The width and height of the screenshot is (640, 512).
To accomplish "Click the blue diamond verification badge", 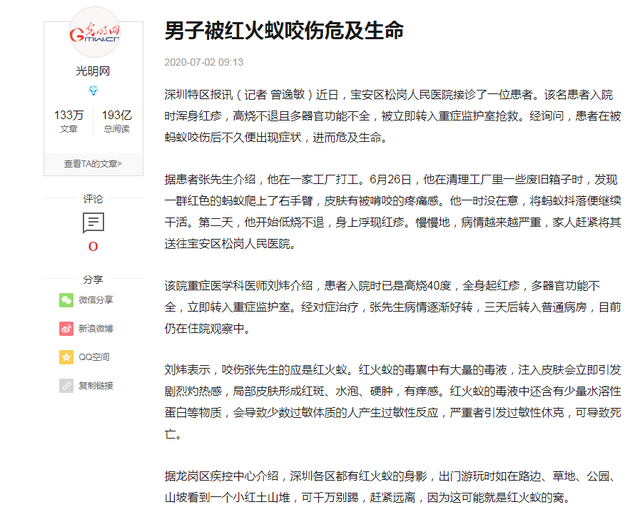I will click(93, 90).
